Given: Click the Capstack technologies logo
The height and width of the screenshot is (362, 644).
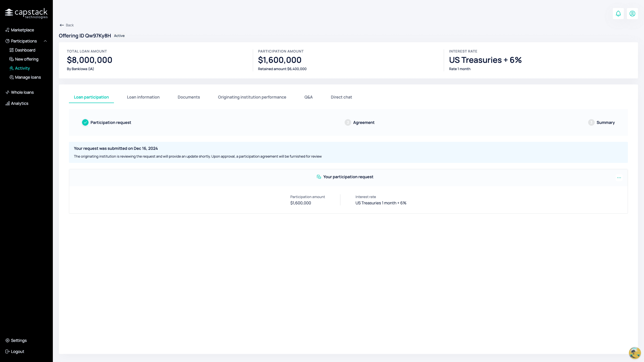Looking at the screenshot, I should [26, 13].
